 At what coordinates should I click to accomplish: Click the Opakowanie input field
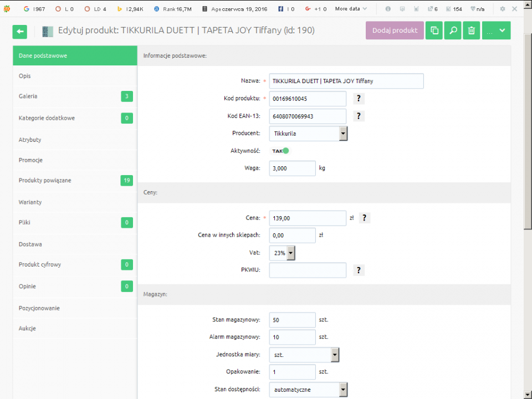pyautogui.click(x=293, y=372)
